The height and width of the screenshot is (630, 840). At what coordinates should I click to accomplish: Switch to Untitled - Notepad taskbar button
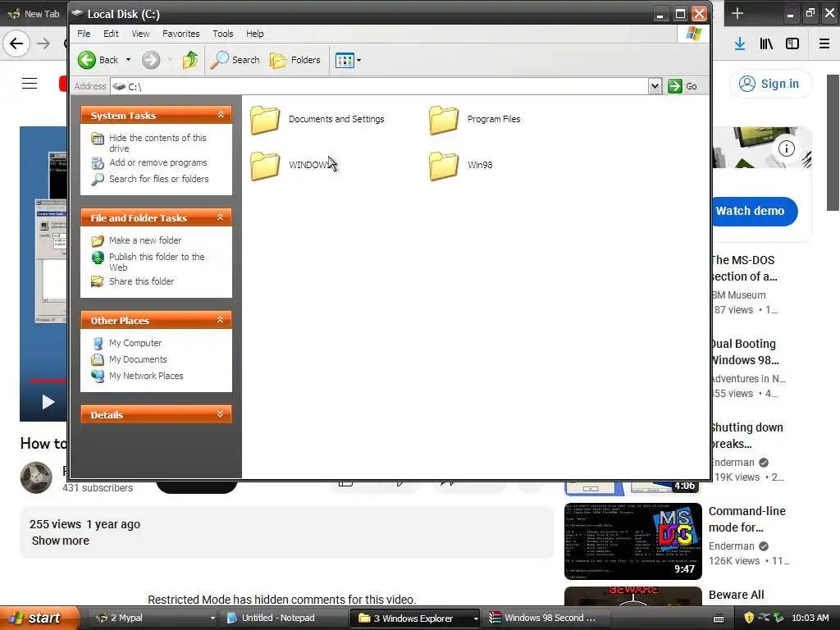pyautogui.click(x=284, y=618)
